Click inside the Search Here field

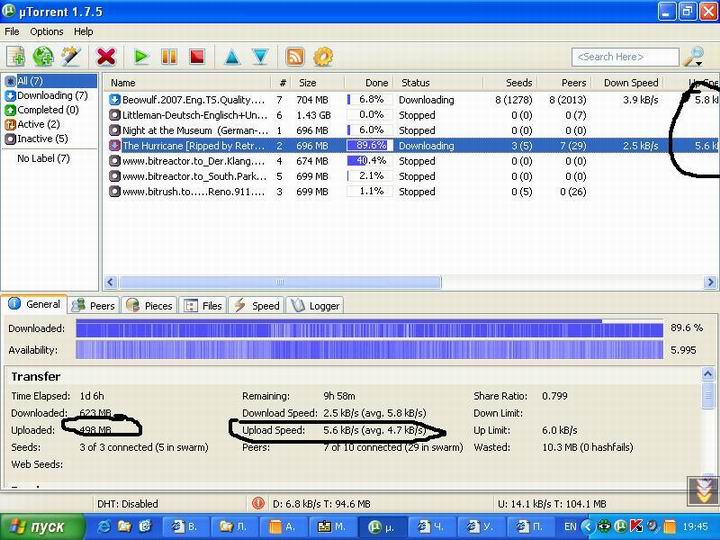(x=625, y=57)
